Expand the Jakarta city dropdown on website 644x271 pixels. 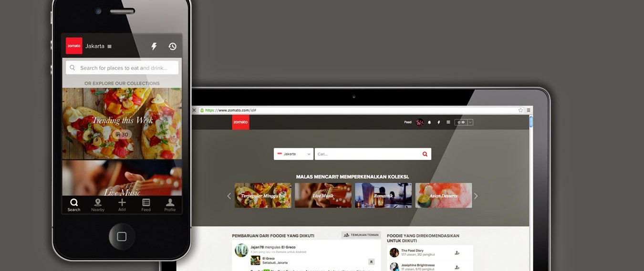[x=293, y=154]
